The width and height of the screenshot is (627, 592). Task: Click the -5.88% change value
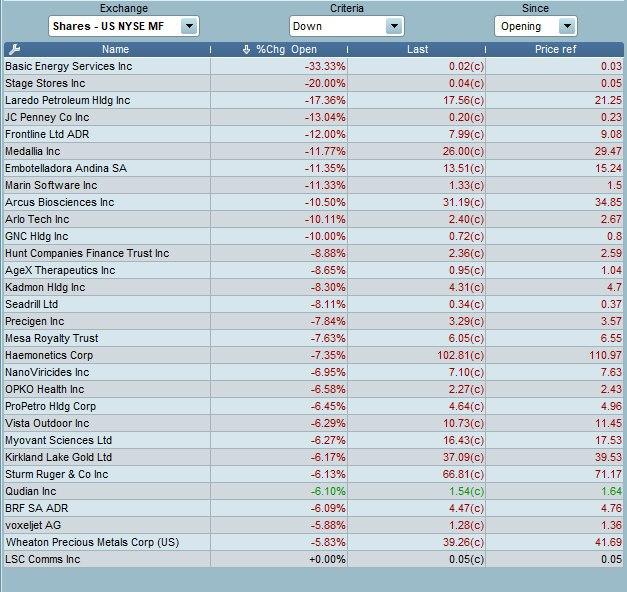[x=328, y=525]
